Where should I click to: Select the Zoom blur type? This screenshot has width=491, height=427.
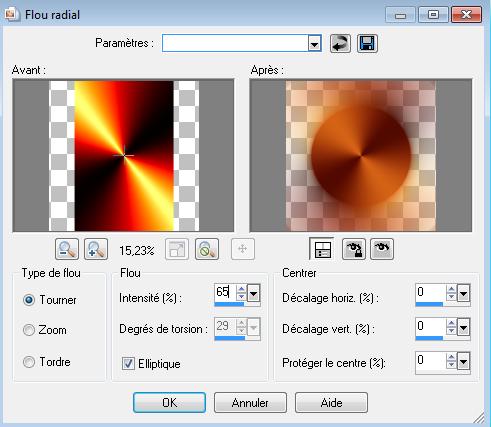coord(29,330)
